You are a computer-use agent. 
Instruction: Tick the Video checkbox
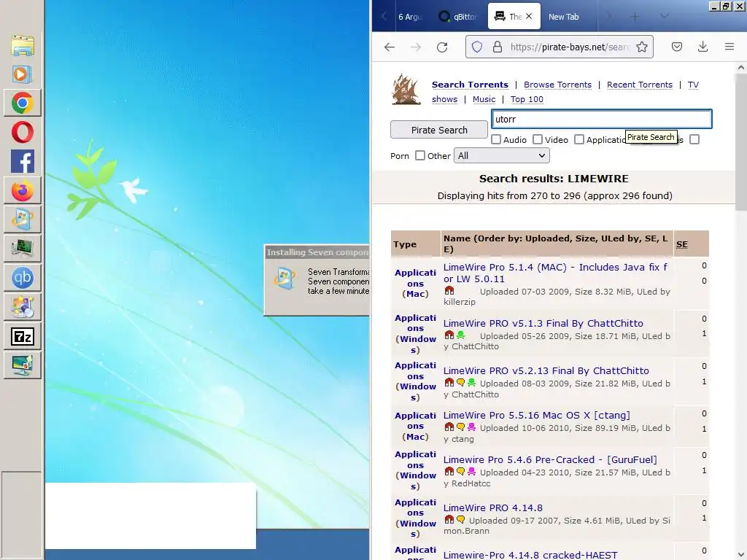pos(538,139)
